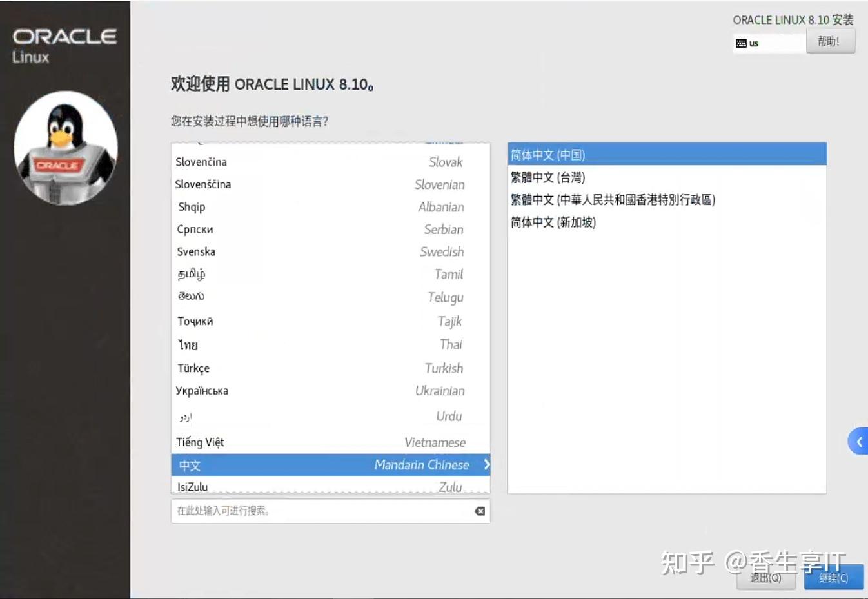Select 简体中文 (中国) locale

(x=667, y=155)
